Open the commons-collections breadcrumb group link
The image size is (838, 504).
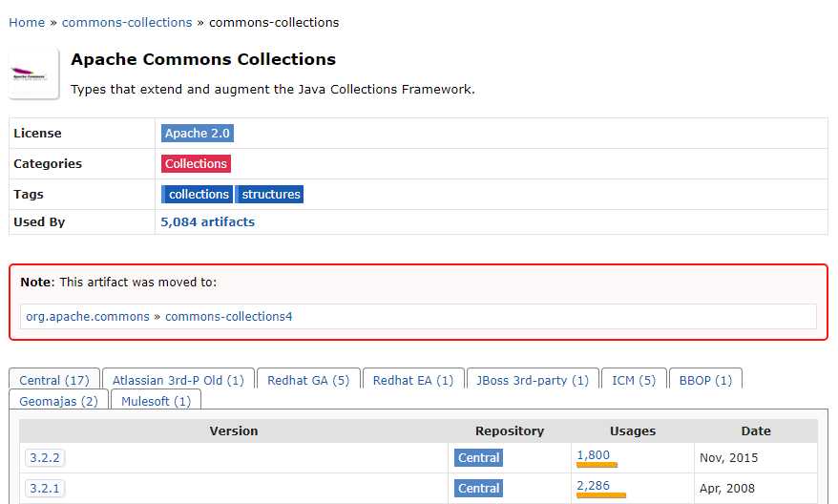tap(127, 22)
